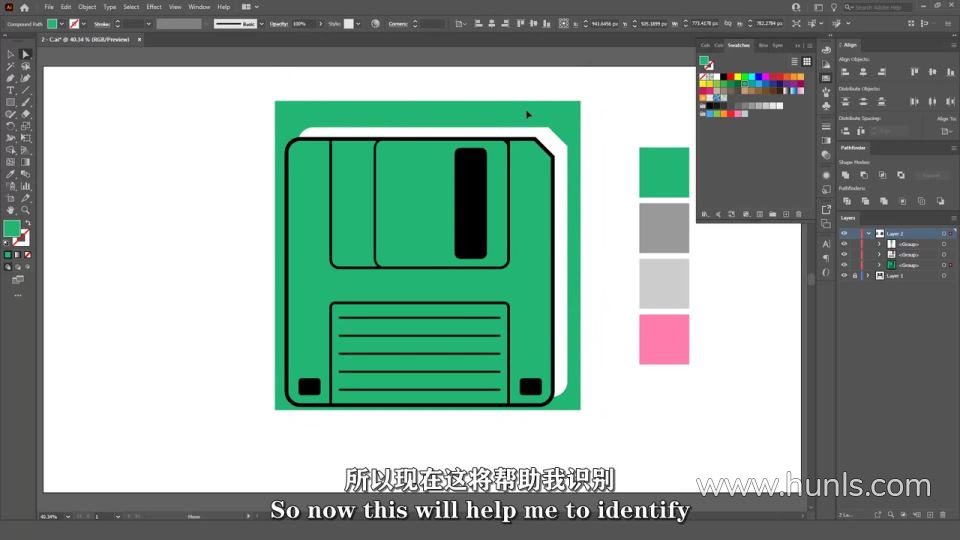Open stroke color dropdown in control bar
Screen dimensions: 960x540
point(84,24)
